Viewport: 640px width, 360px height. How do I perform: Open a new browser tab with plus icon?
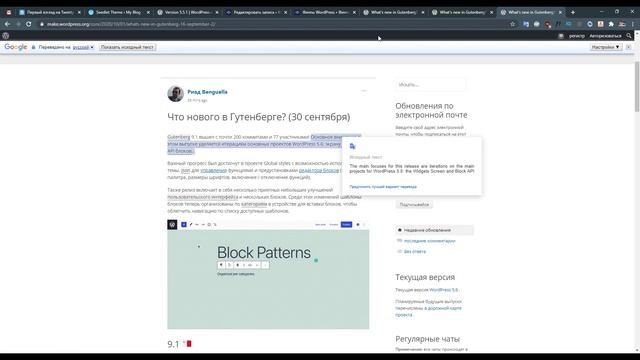coord(573,12)
